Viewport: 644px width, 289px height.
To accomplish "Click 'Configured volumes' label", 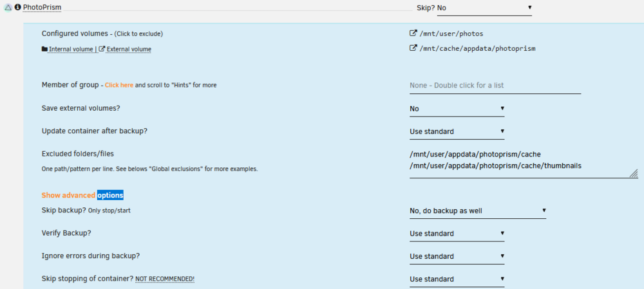I will click(75, 33).
